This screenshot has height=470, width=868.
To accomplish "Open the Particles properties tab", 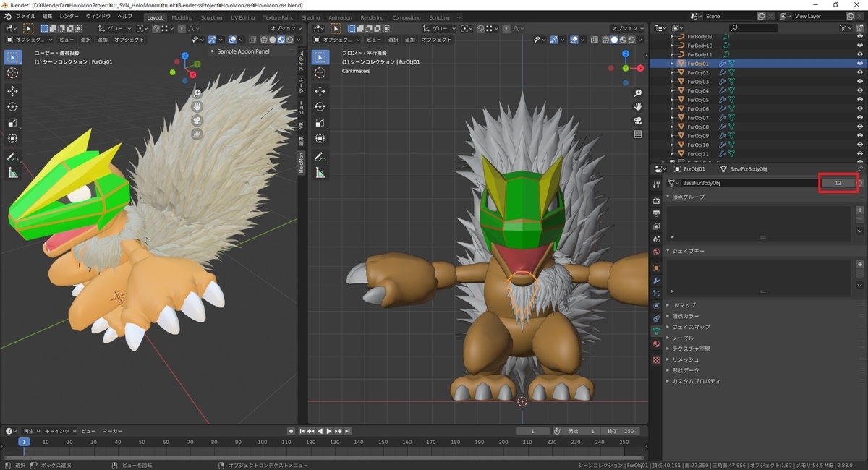I will coord(656,293).
